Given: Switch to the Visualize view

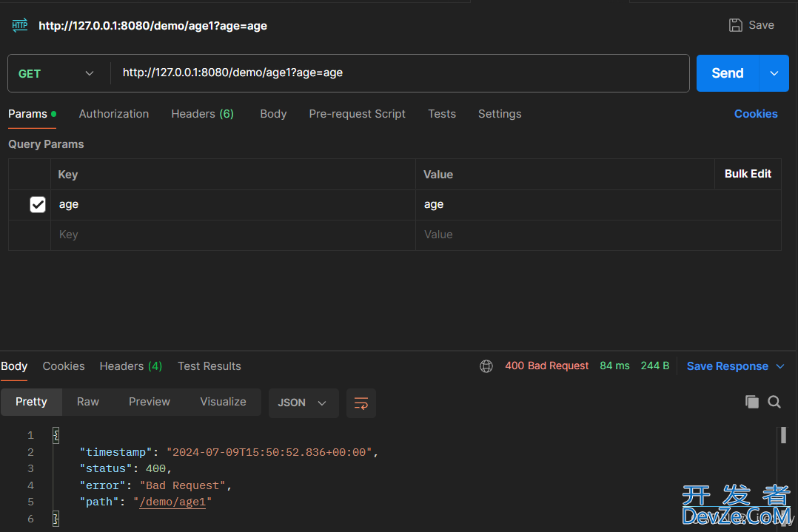Looking at the screenshot, I should pyautogui.click(x=223, y=402).
